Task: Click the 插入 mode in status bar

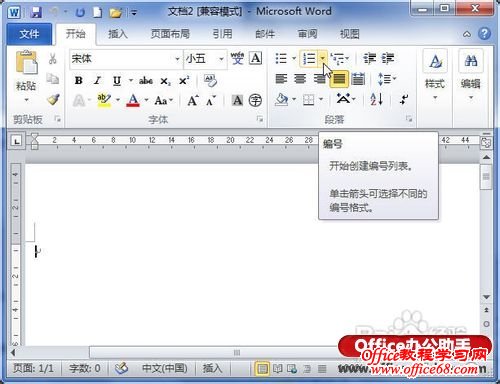Action: click(212, 368)
